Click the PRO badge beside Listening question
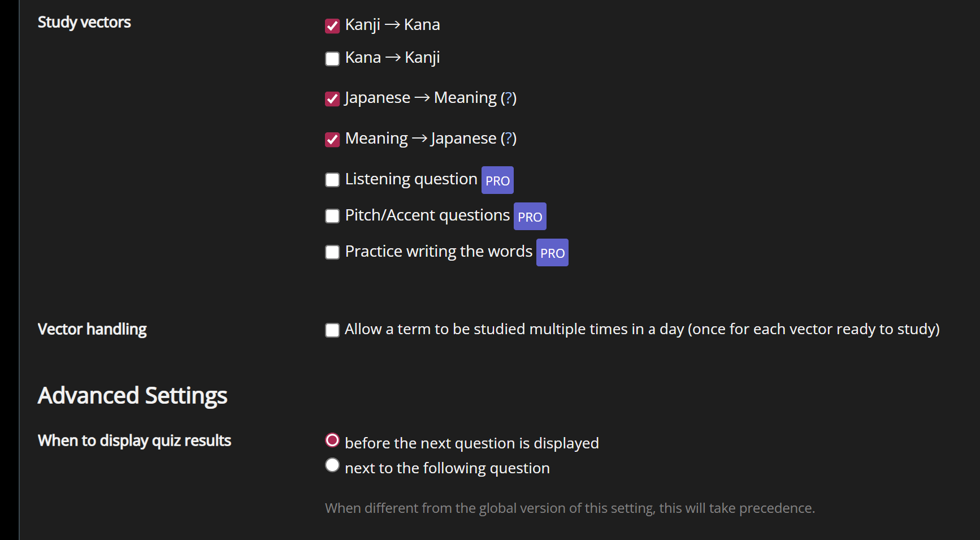This screenshot has height=540, width=980. (x=497, y=180)
